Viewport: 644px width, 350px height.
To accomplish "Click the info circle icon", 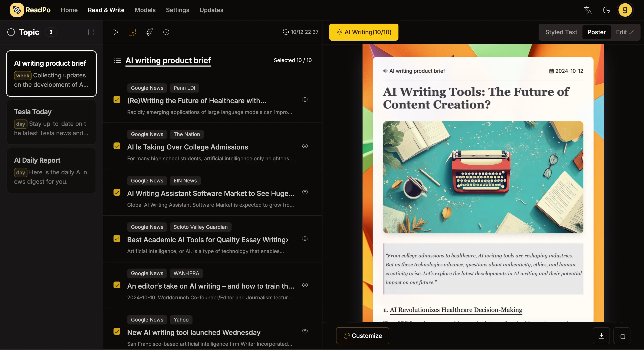I will 166,32.
